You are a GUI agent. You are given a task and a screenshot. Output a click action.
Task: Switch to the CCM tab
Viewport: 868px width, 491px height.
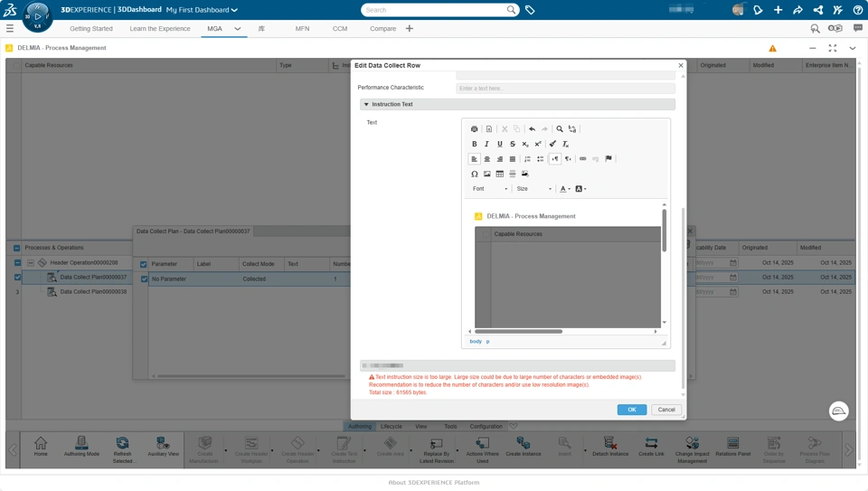(340, 29)
